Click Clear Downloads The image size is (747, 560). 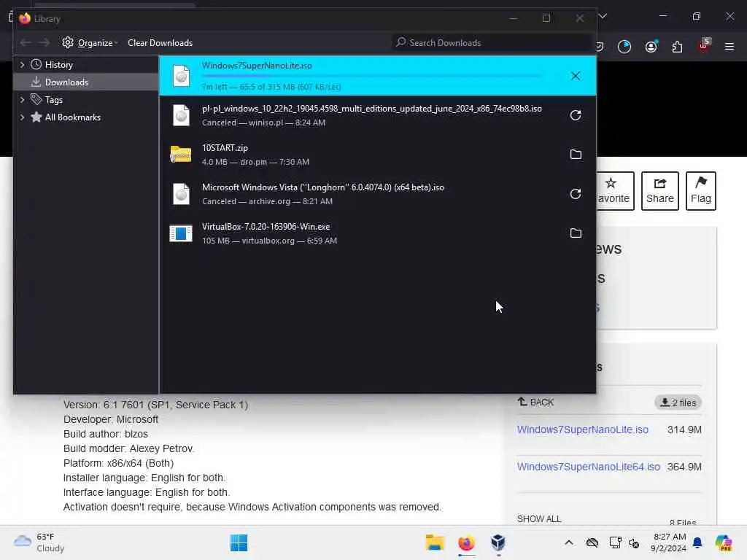point(160,43)
